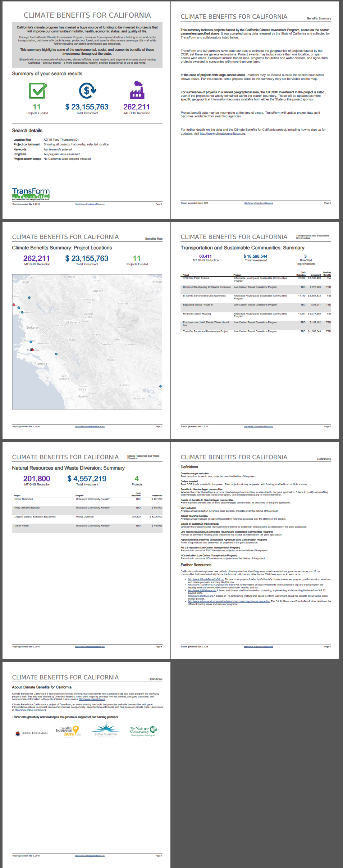343x868 pixels.
Task: Click the footer website link on Page 4
Action: (x=259, y=426)
